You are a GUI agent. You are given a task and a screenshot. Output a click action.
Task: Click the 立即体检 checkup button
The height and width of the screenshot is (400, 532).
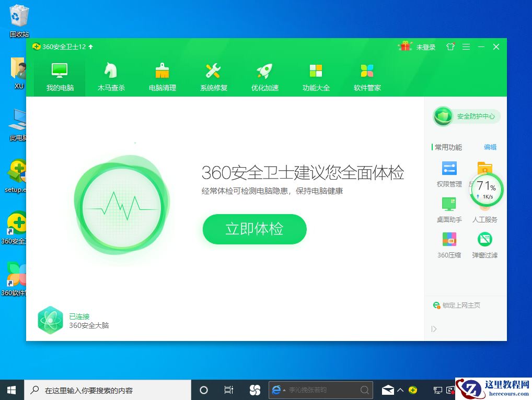255,229
